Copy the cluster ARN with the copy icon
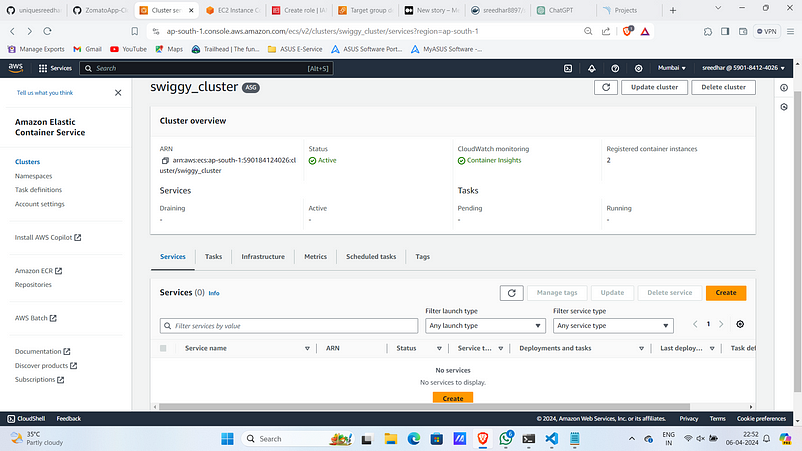This screenshot has height=451, width=802. pos(165,161)
